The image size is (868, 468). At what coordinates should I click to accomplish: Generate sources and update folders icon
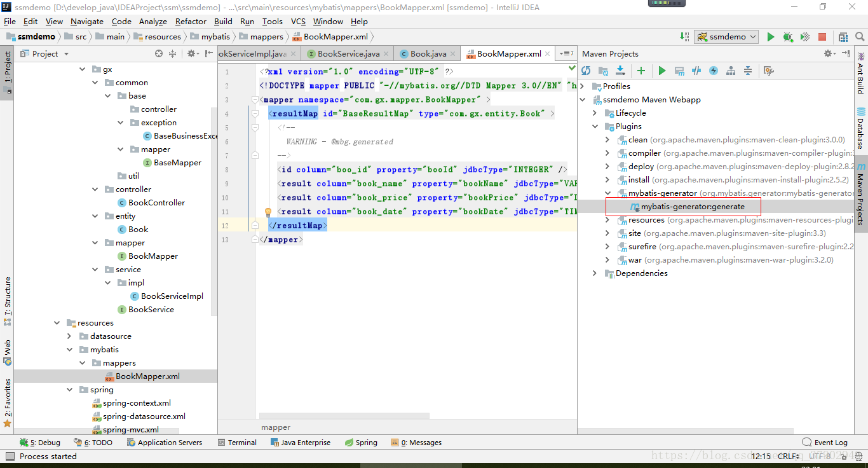point(603,71)
